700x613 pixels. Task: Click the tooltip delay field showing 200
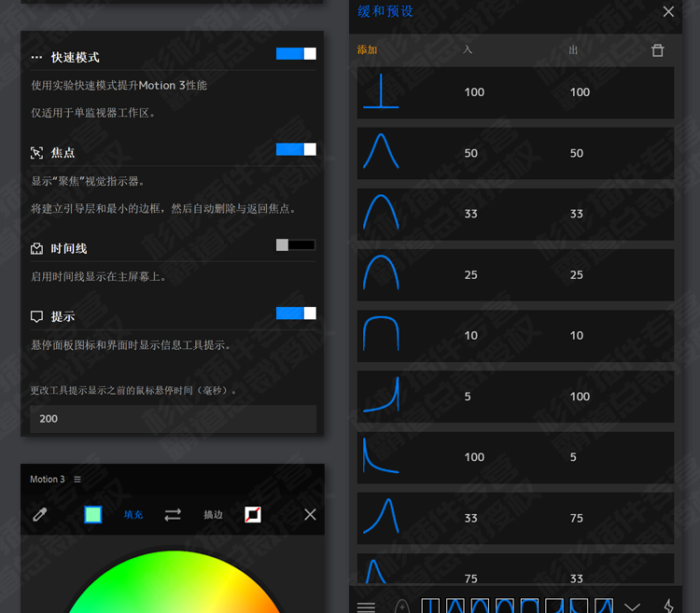[x=174, y=419]
